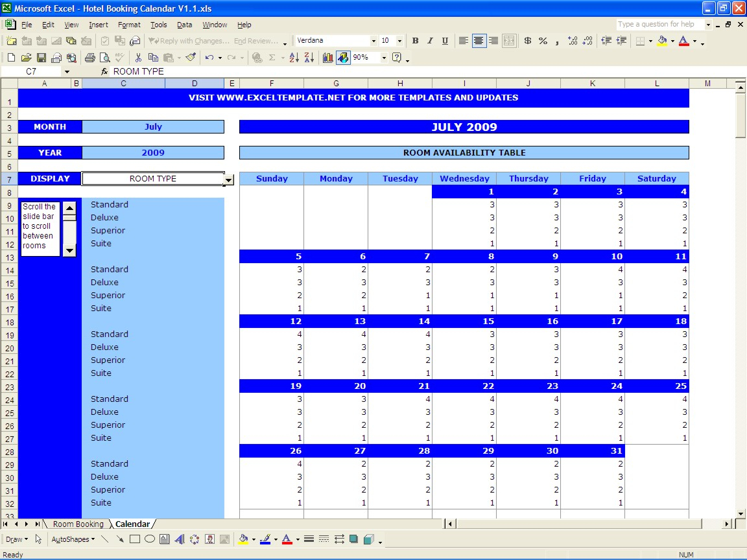Viewport: 747px width, 560px height.
Task: Click the down arrow of room scroll bar
Action: [x=69, y=250]
